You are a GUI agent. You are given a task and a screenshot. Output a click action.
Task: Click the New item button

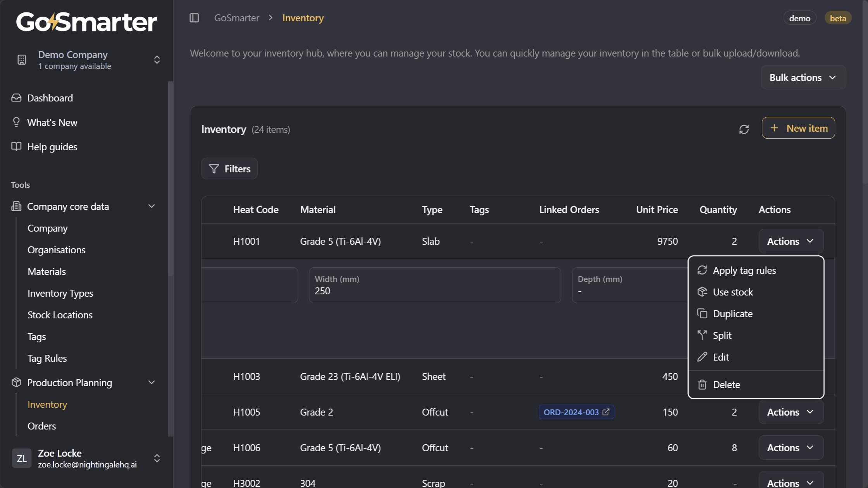[x=798, y=128]
